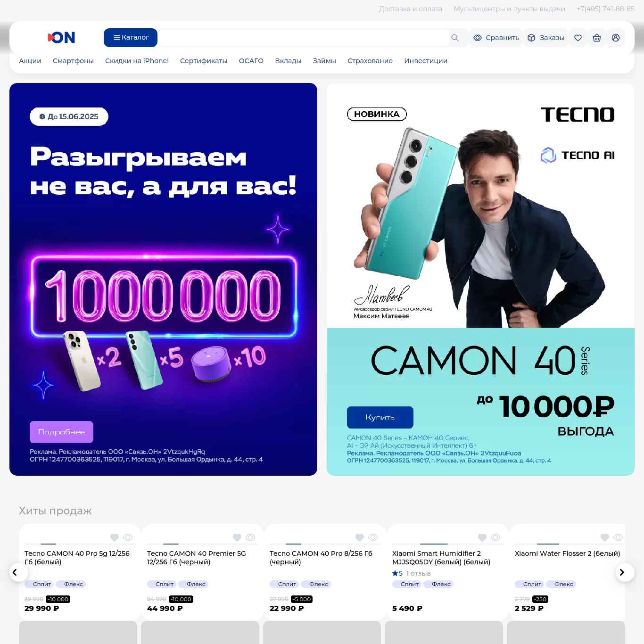Image resolution: width=644 pixels, height=644 pixels.
Task: Open the user profile icon
Action: click(x=616, y=38)
